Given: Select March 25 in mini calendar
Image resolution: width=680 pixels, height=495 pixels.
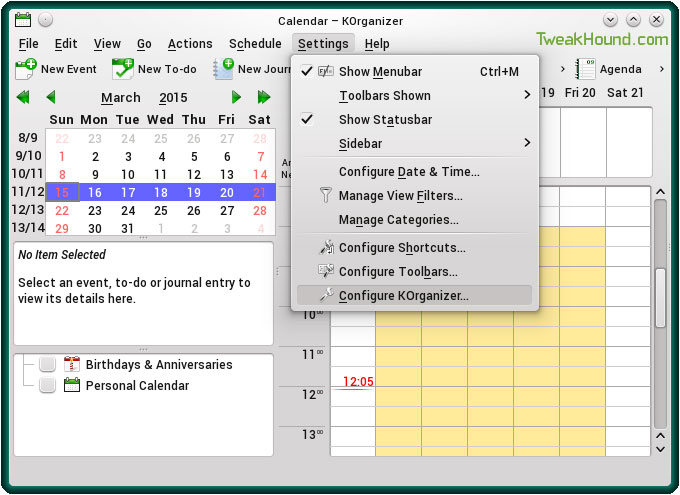Looking at the screenshot, I should point(160,210).
